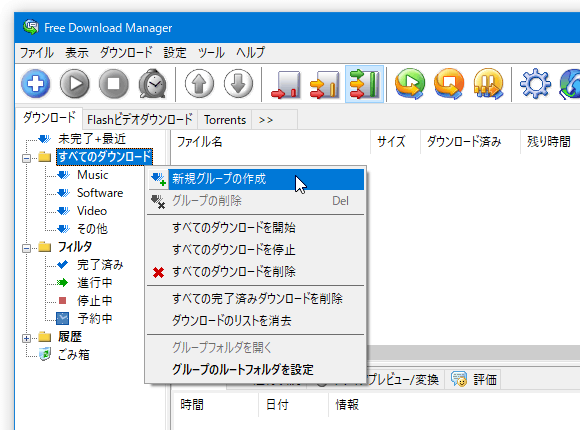Open the ダウンロード menu in menu bar
Image resolution: width=580 pixels, height=430 pixels.
[126, 53]
